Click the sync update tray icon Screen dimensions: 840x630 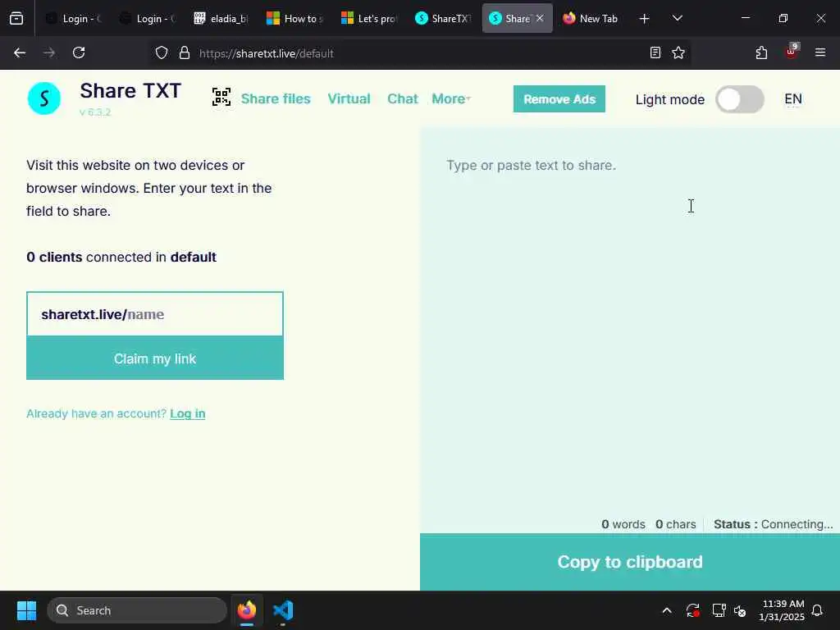point(692,610)
